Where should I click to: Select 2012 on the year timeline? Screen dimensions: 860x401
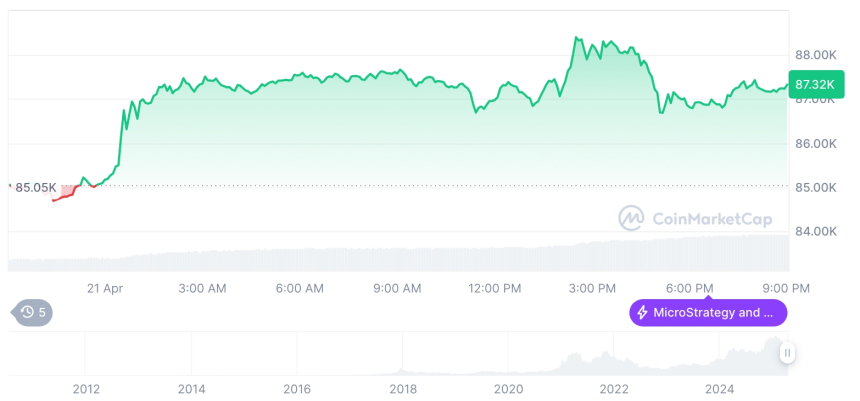point(86,388)
